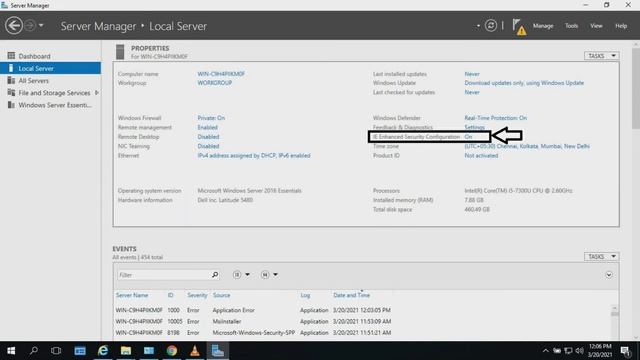Click Download updates only, using Windows Update
The image size is (640, 360).
tap(524, 83)
